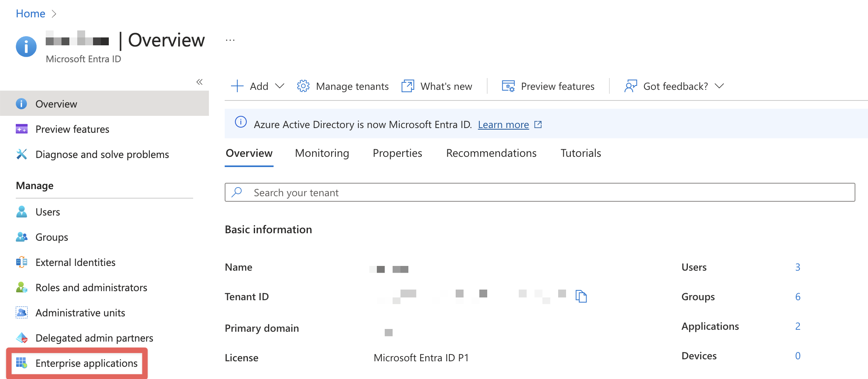Click the Roles and administrators icon
Screen dimensions: 868x379
22,287
